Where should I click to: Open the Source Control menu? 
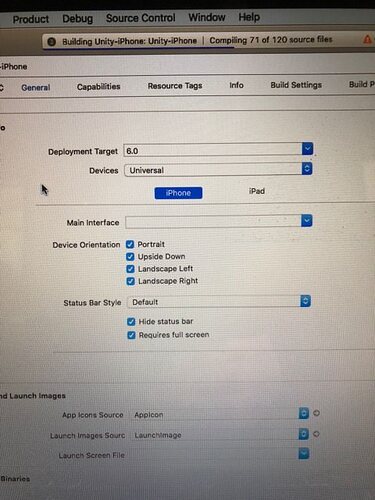[x=140, y=18]
